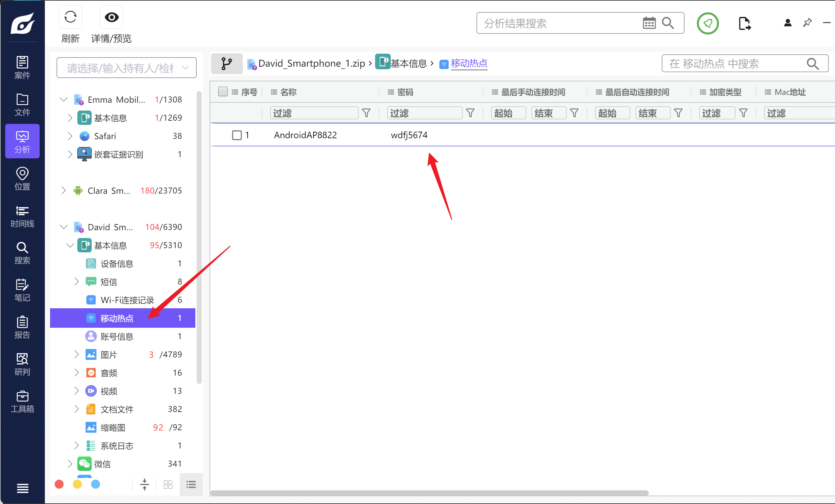Viewport: 835px width, 504px height.
Task: Click the red color tag dot
Action: 59,484
